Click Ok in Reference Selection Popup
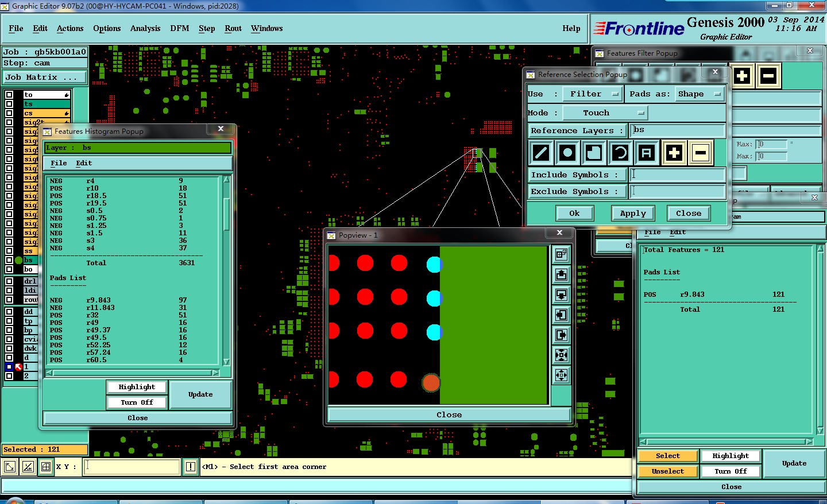 574,213
